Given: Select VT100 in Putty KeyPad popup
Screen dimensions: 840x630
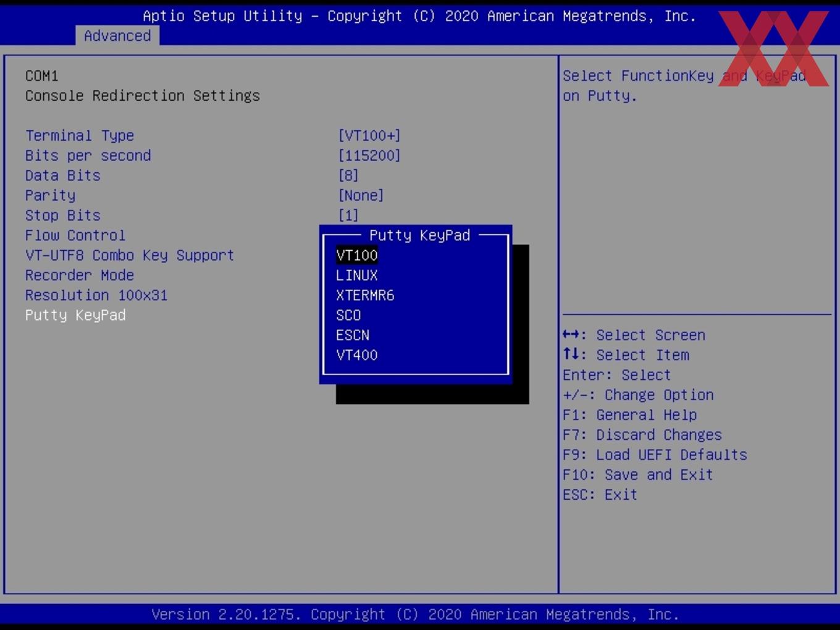Looking at the screenshot, I should [357, 255].
